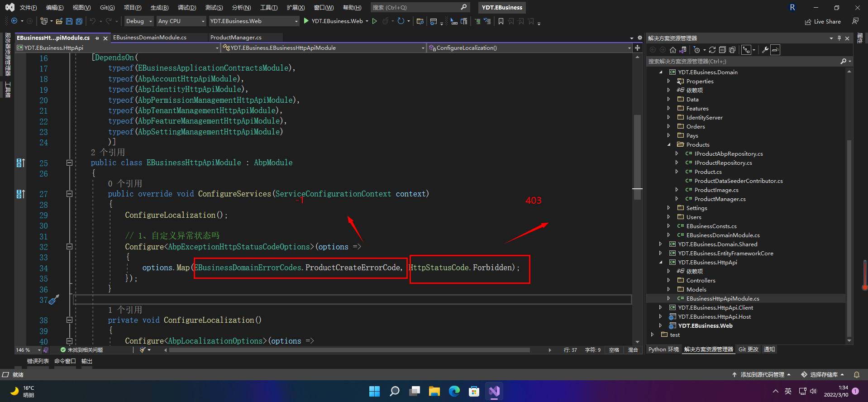868x402 pixels.
Task: Open the 文件(F) menu
Action: point(28,7)
